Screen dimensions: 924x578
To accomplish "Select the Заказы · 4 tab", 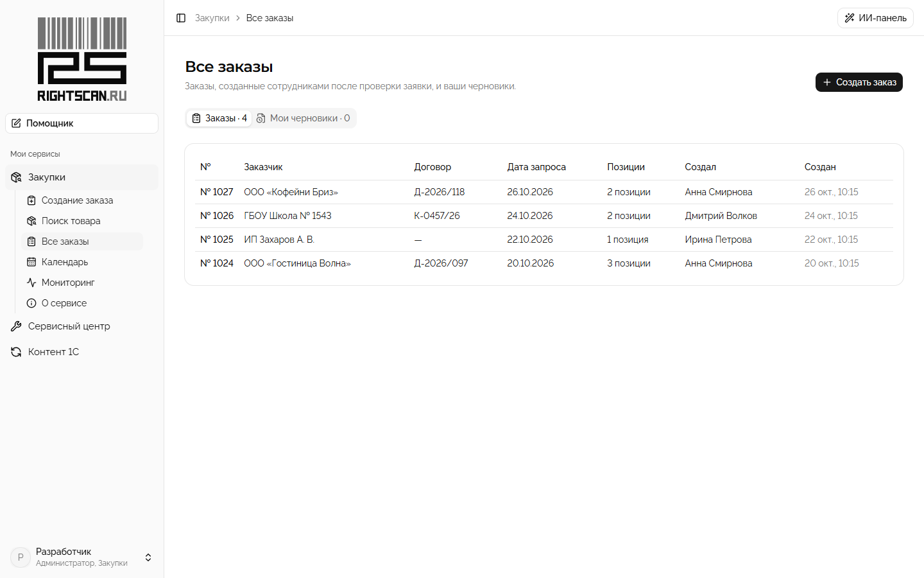I will [x=219, y=118].
